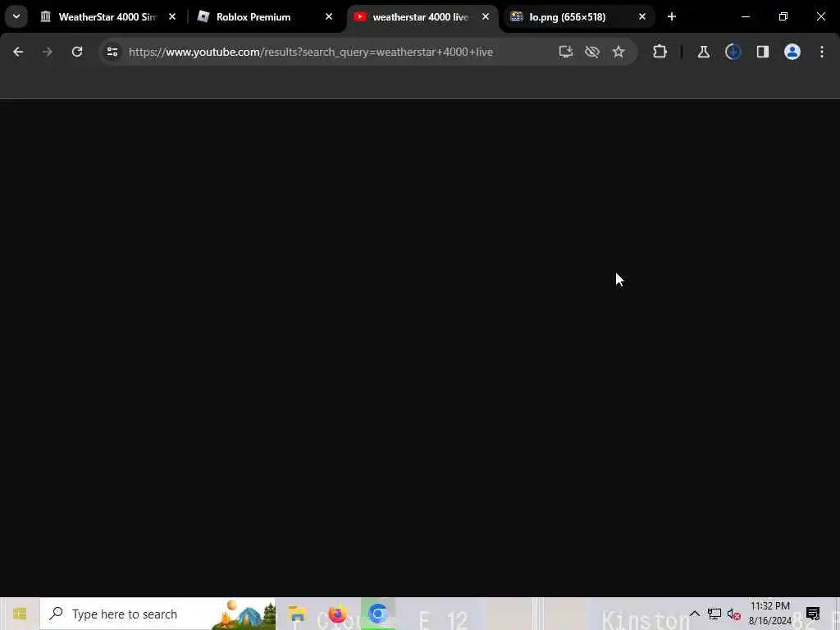Close the Roblox Premium tab
This screenshot has width=840, height=630.
point(329,16)
